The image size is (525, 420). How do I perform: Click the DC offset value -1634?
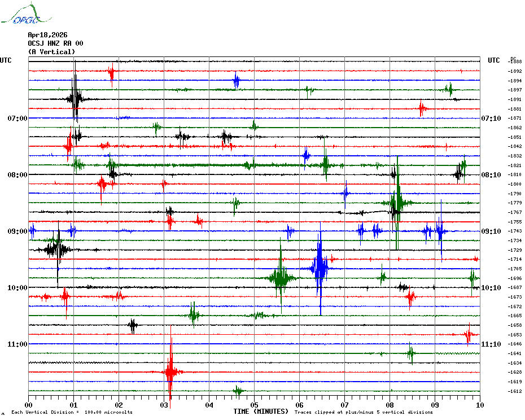pyautogui.click(x=515, y=363)
